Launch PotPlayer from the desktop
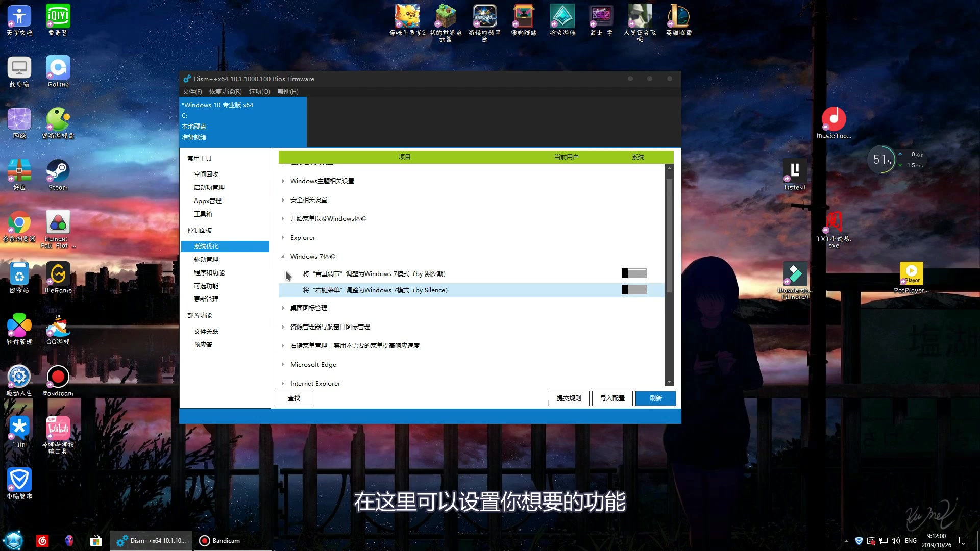The width and height of the screenshot is (980, 551). [911, 278]
